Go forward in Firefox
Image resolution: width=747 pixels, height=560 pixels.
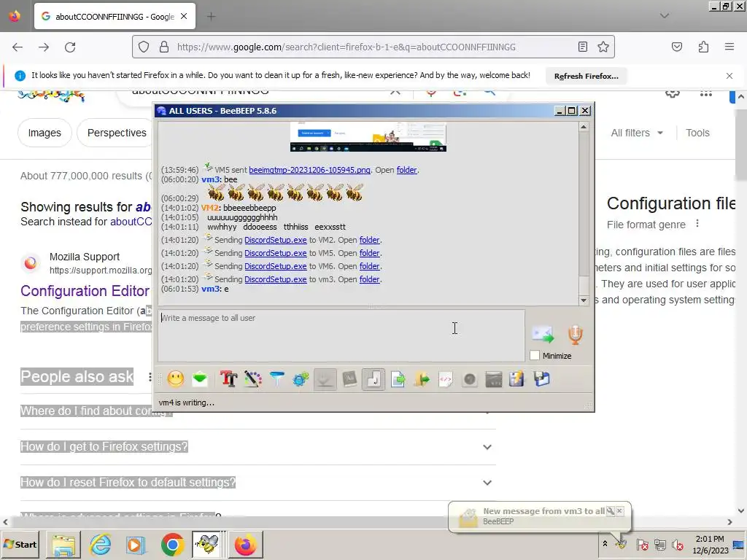point(44,47)
